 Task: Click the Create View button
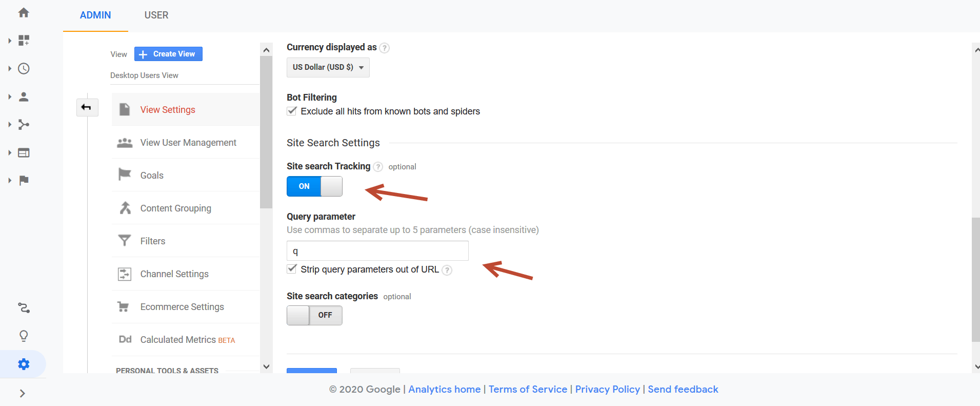point(168,53)
